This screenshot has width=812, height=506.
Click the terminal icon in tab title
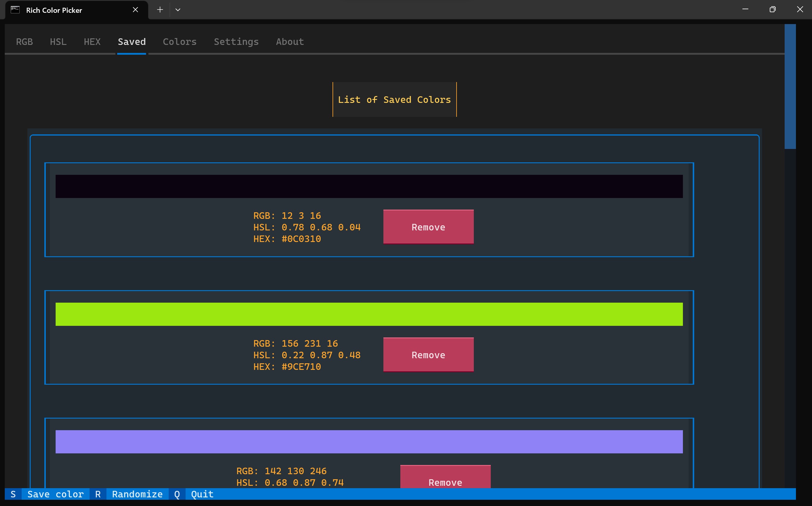tap(15, 10)
